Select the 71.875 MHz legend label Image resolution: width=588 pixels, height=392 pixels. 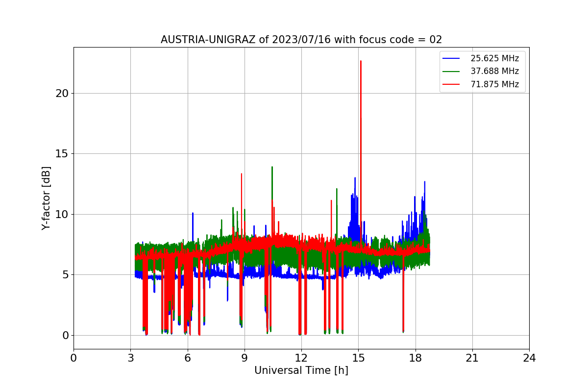[494, 84]
